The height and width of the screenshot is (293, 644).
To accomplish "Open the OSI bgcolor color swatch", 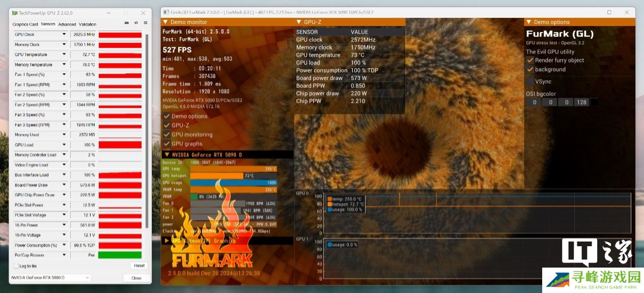I will coord(594,102).
